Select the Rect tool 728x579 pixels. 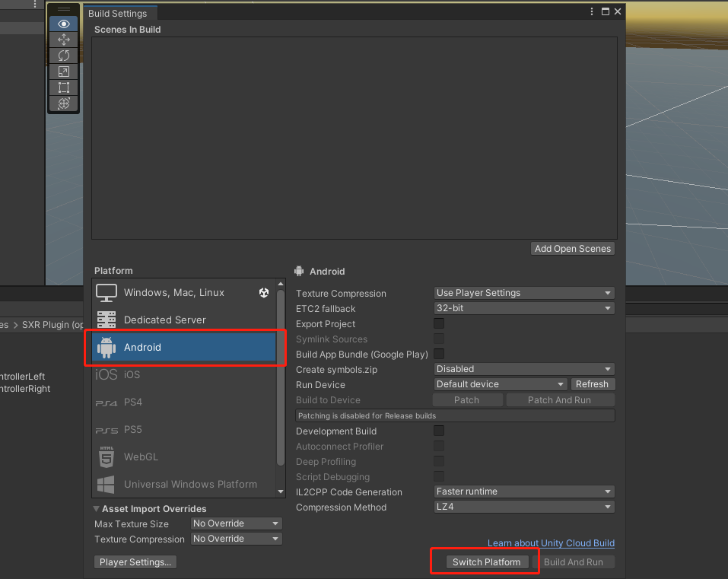click(x=64, y=87)
